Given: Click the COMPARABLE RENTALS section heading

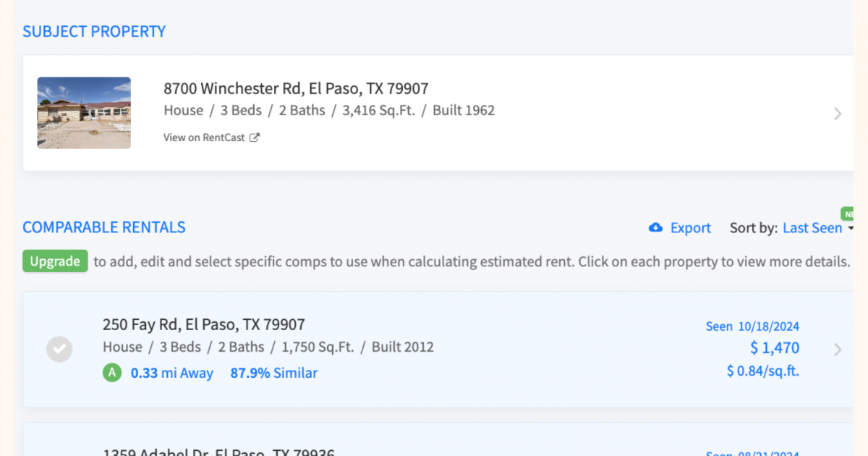Looking at the screenshot, I should click(104, 227).
